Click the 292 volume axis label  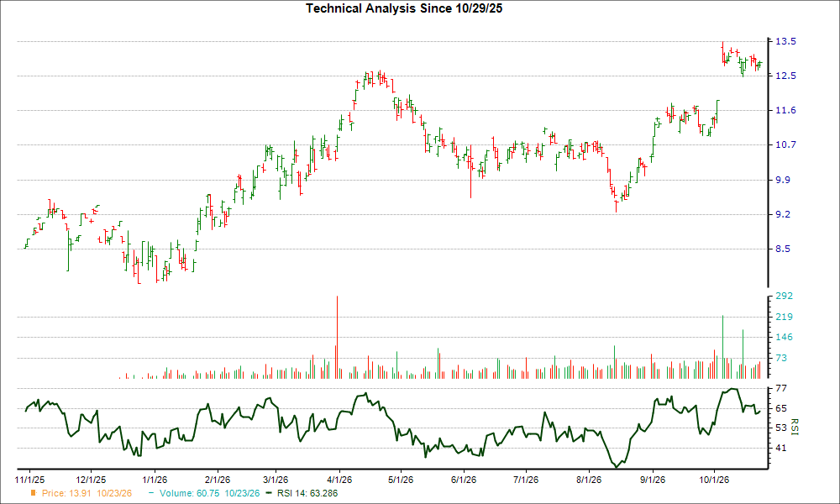click(785, 296)
